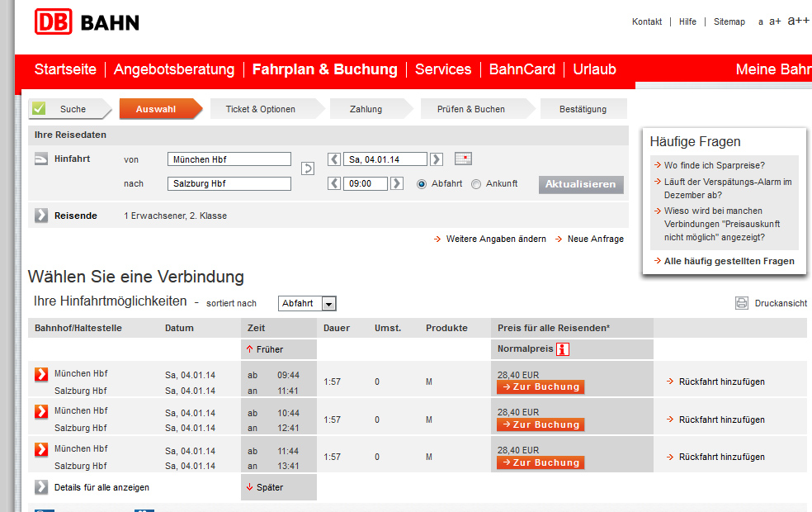Open Urlaub menu
Viewport: 812px width, 512px height.
[x=594, y=69]
